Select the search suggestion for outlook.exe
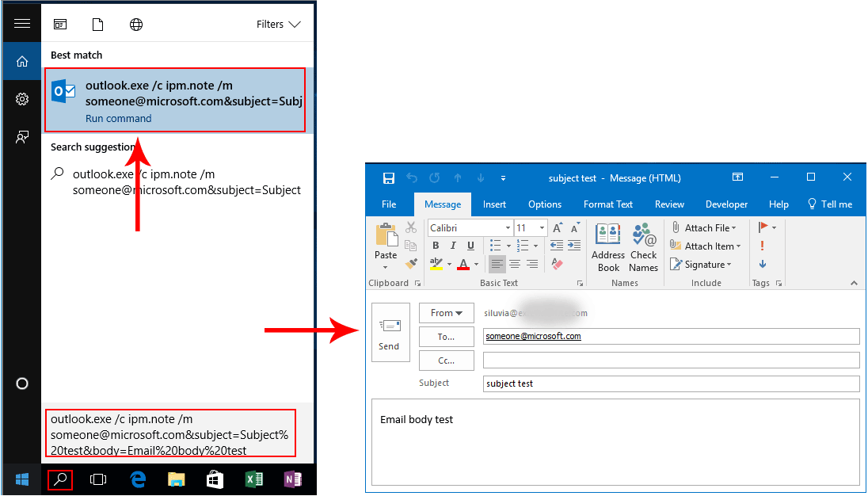The height and width of the screenshot is (496, 868). pos(177,182)
